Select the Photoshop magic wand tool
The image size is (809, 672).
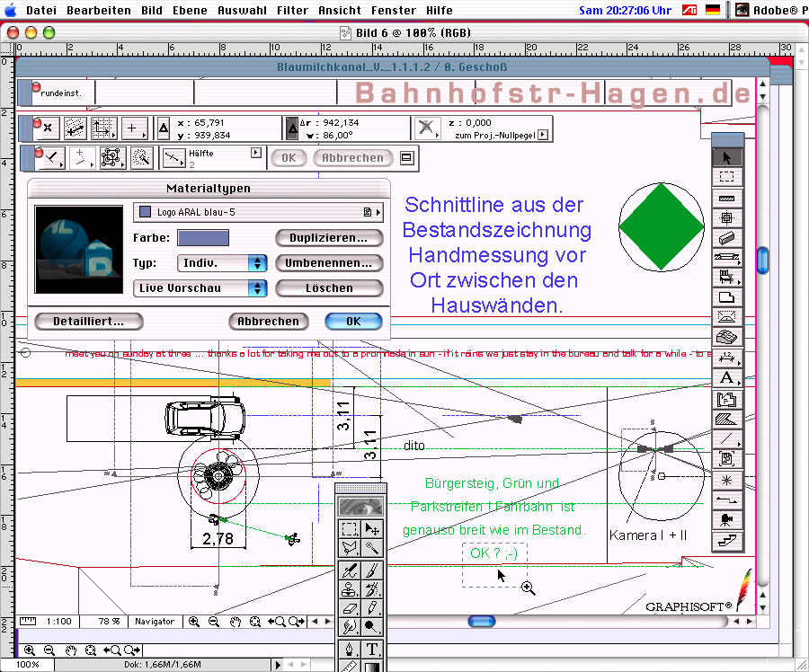371,548
